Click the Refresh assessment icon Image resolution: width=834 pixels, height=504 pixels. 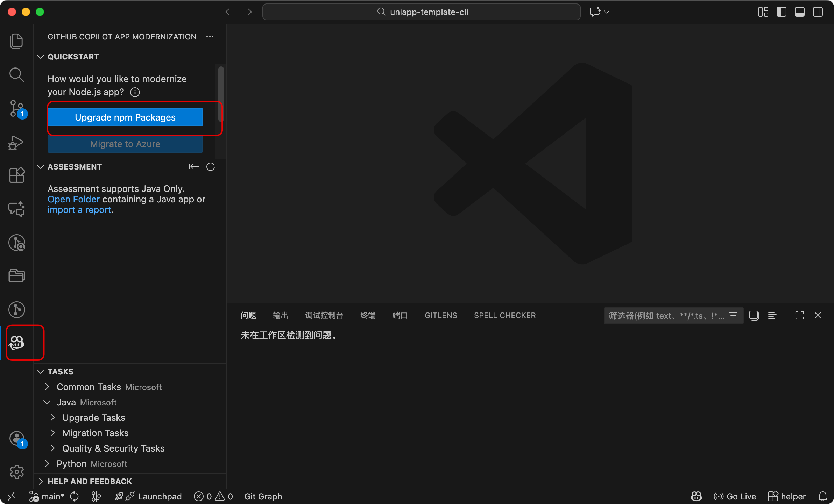[211, 167]
